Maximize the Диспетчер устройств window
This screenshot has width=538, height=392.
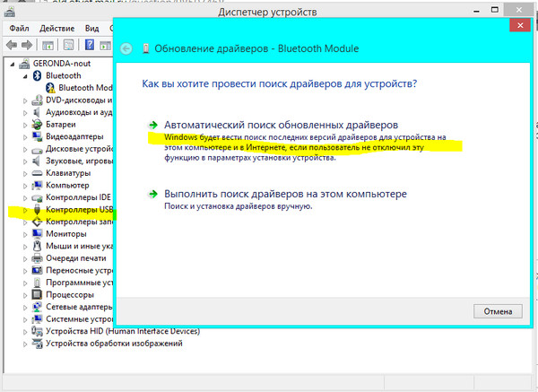494,10
